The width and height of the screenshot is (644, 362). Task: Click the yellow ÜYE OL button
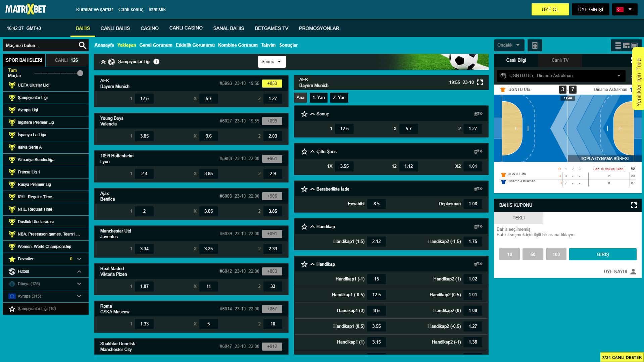click(550, 9)
